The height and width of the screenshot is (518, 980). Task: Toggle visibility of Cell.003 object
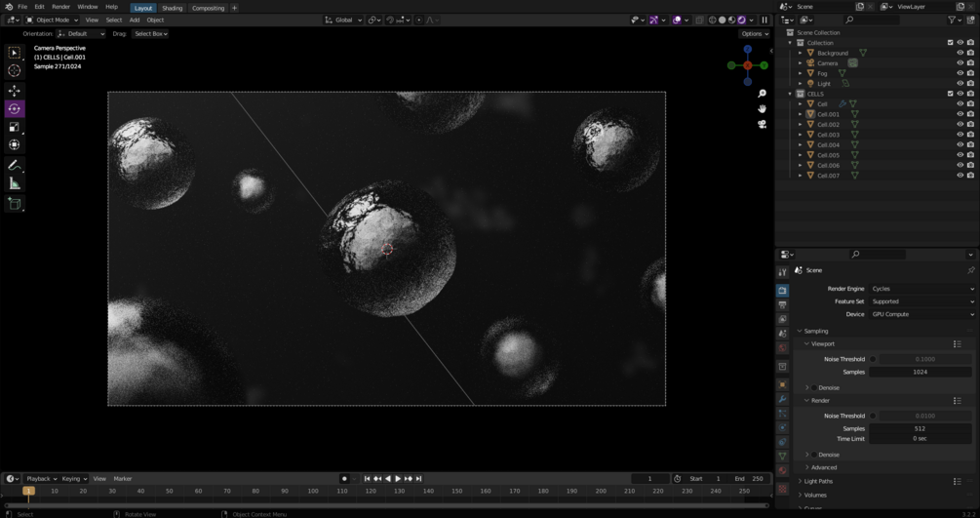coord(960,135)
